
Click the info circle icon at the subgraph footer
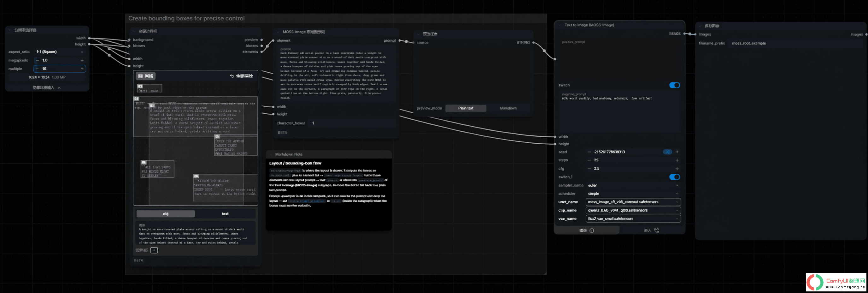[592, 230]
